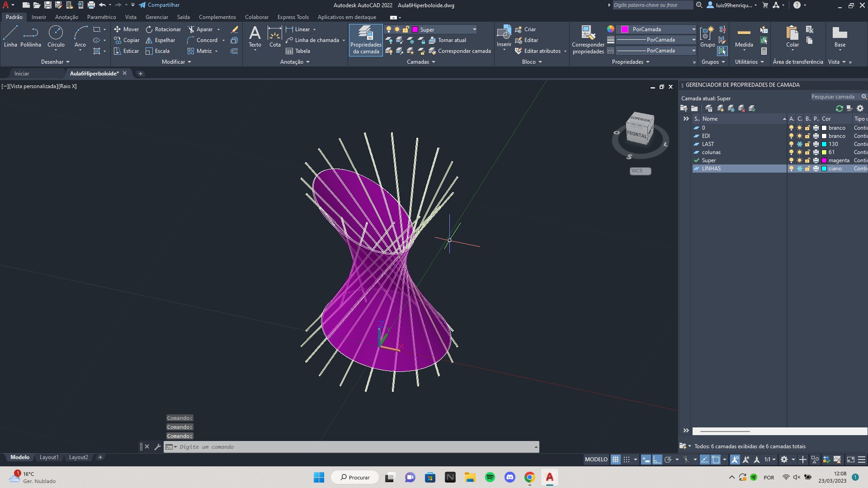Toggle on/off lightbulb for LAST layer
The height and width of the screenshot is (488, 868).
(791, 144)
